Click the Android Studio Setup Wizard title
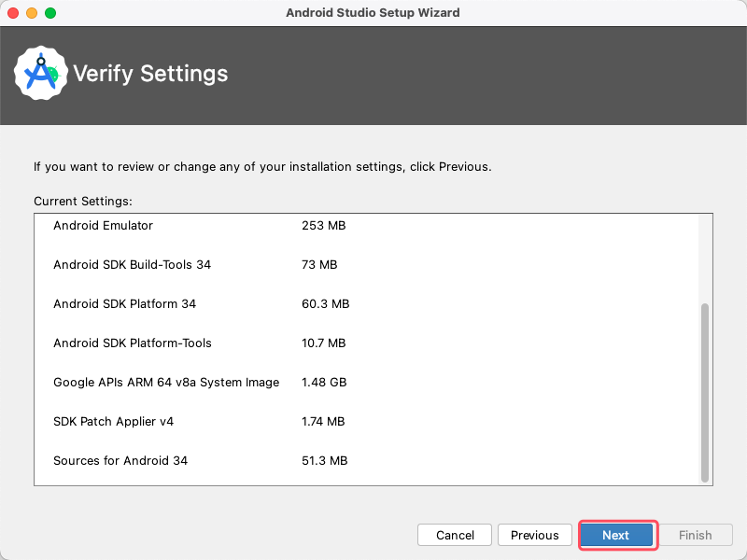 (373, 13)
